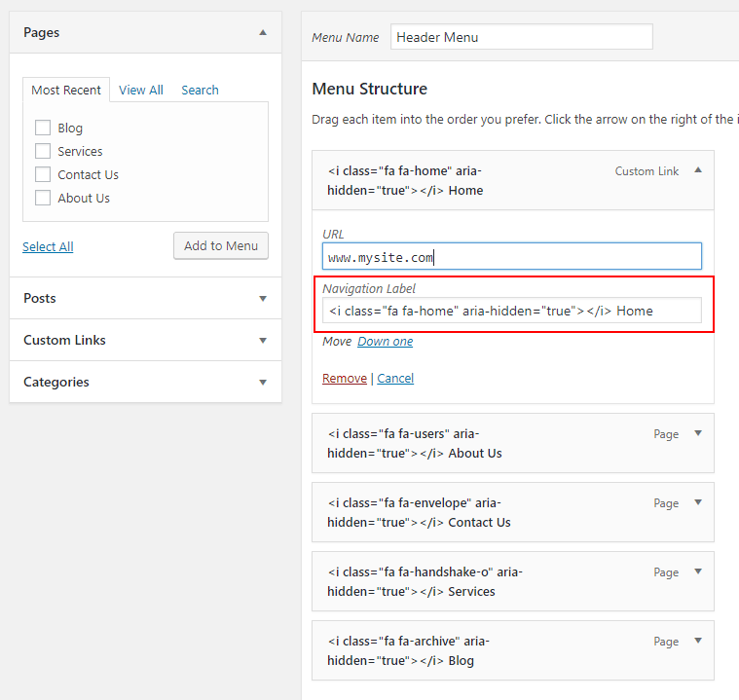Expand the Posts panel

[x=263, y=298]
